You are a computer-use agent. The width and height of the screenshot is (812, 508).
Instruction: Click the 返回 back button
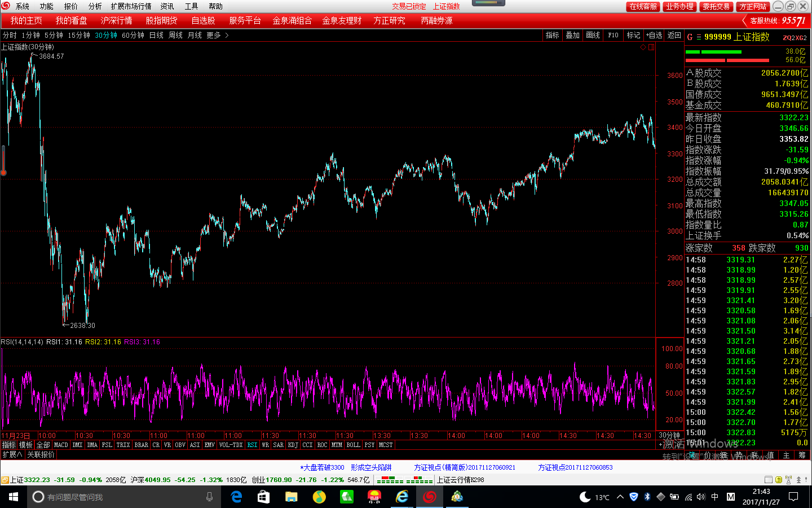674,35
